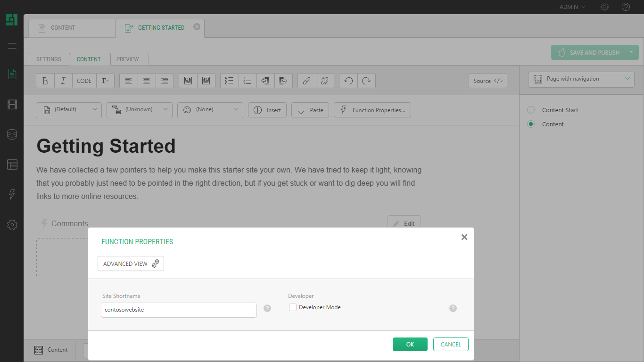Click the Bold formatting icon
The image size is (644, 362).
tap(45, 81)
